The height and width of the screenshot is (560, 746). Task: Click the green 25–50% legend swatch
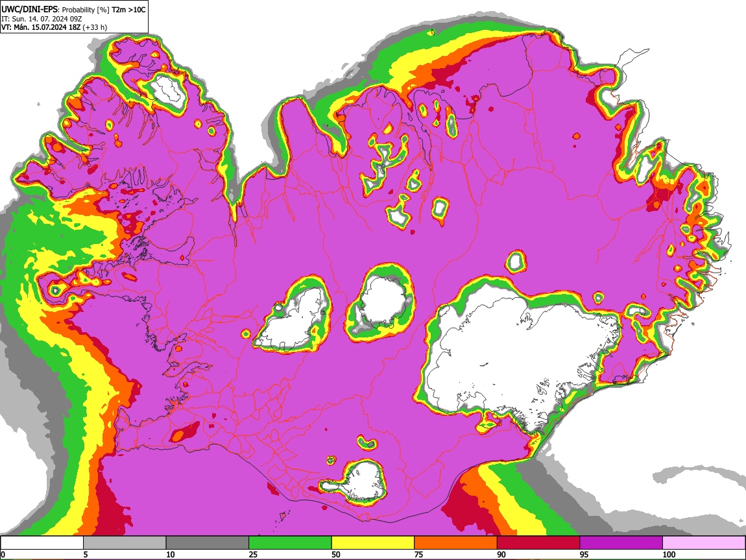tap(290, 542)
